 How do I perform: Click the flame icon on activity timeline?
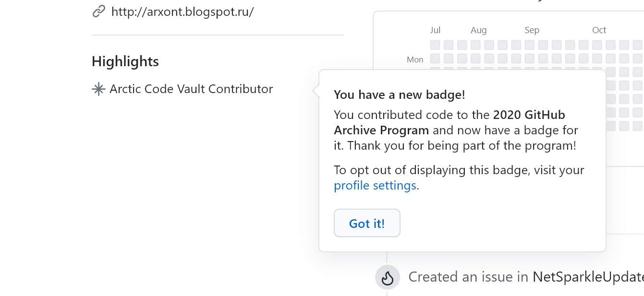tap(388, 277)
